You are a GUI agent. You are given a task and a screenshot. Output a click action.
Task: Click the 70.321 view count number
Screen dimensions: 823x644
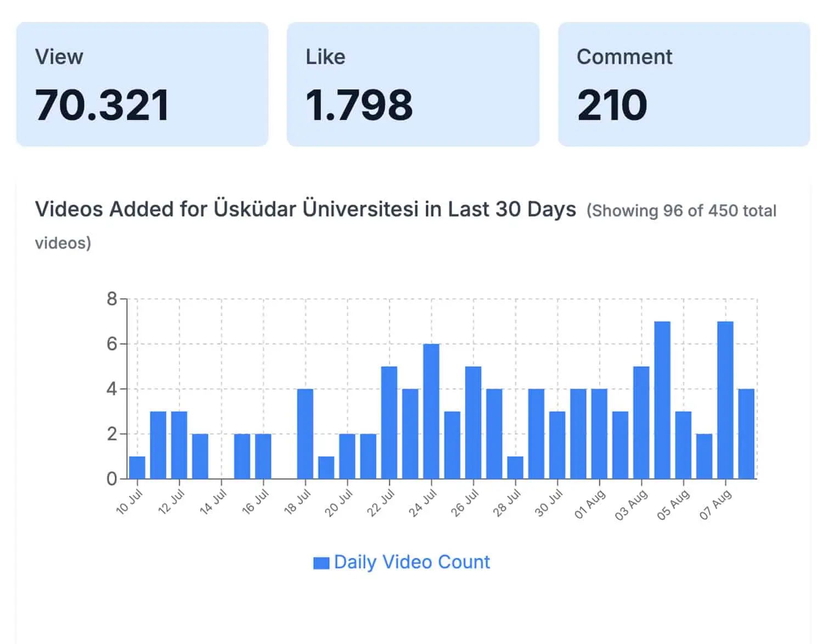pos(102,105)
